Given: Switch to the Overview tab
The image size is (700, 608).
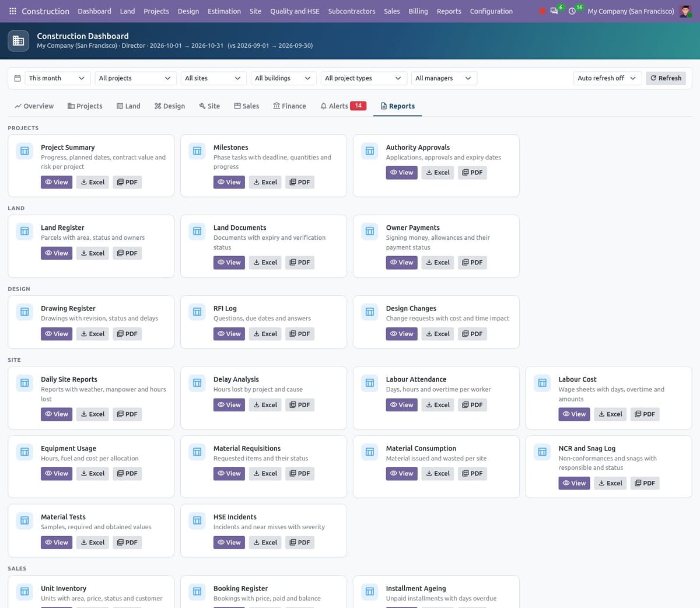Looking at the screenshot, I should point(34,106).
